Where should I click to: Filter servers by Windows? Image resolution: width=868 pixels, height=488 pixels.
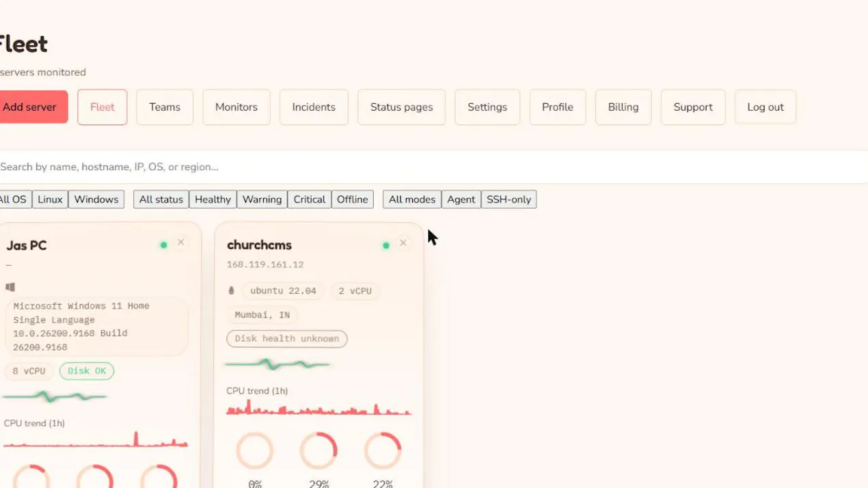(x=96, y=200)
